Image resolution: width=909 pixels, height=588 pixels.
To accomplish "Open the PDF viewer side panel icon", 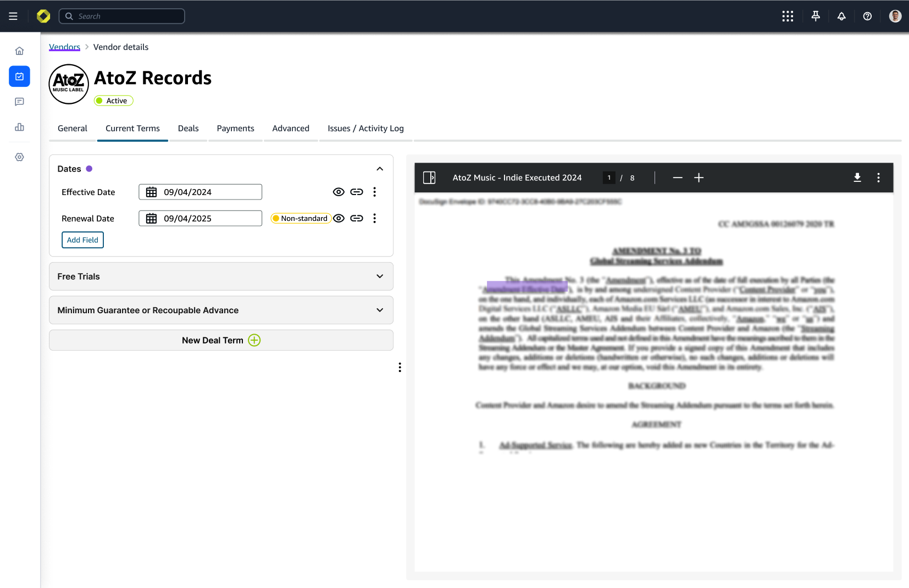I will [429, 177].
